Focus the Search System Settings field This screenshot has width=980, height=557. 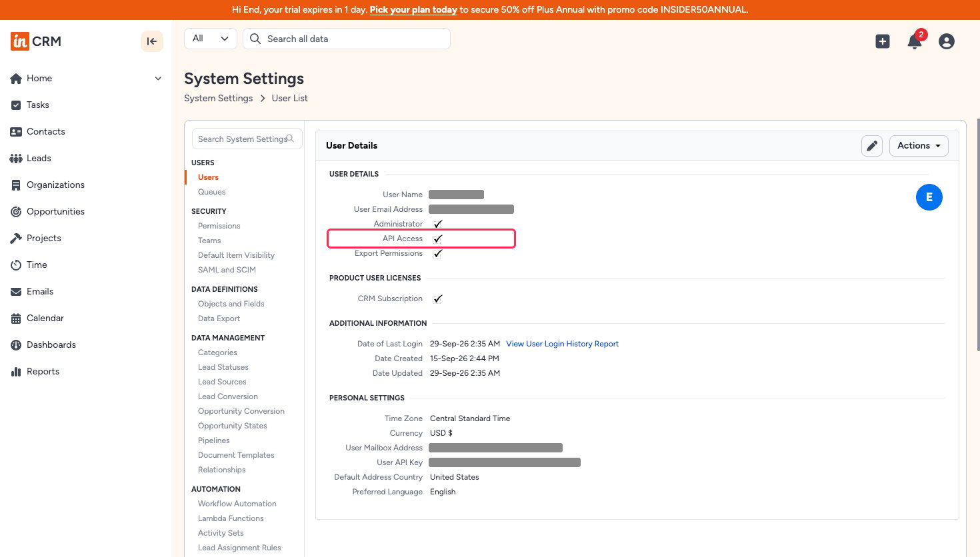coord(247,139)
